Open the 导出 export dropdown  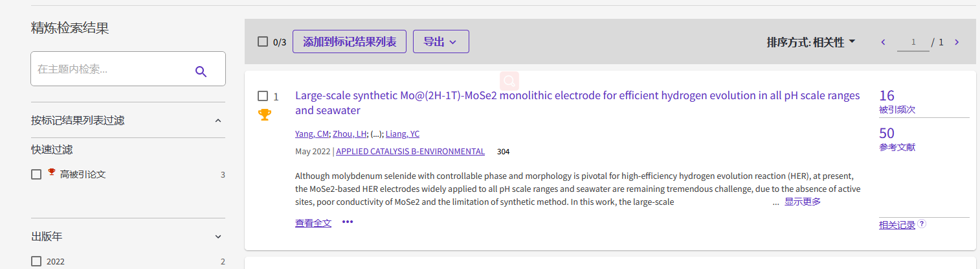pos(441,41)
